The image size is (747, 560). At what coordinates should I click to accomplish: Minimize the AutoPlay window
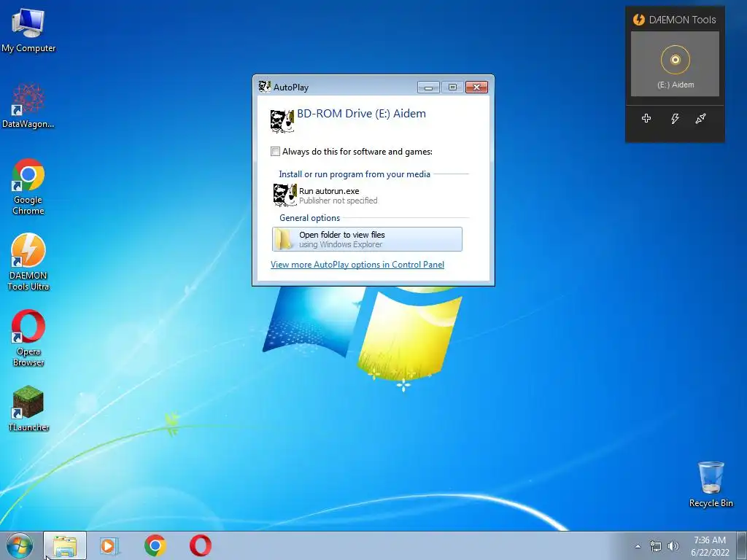[428, 87]
